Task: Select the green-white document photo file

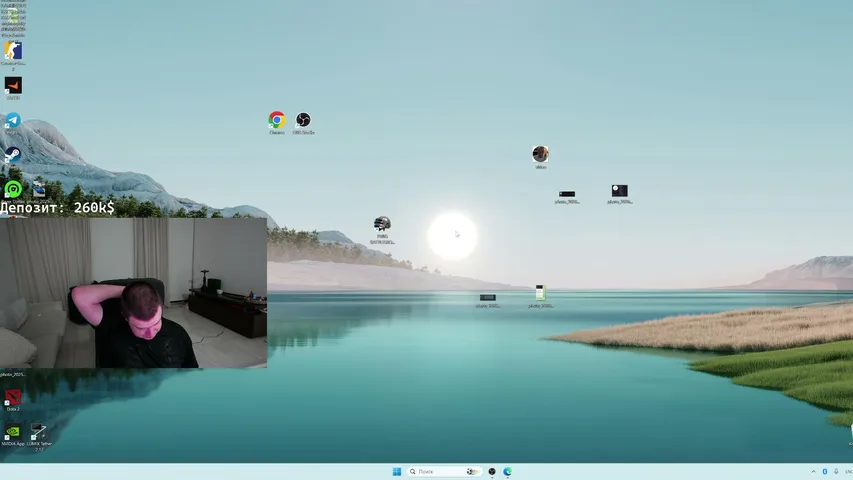Action: pos(540,293)
